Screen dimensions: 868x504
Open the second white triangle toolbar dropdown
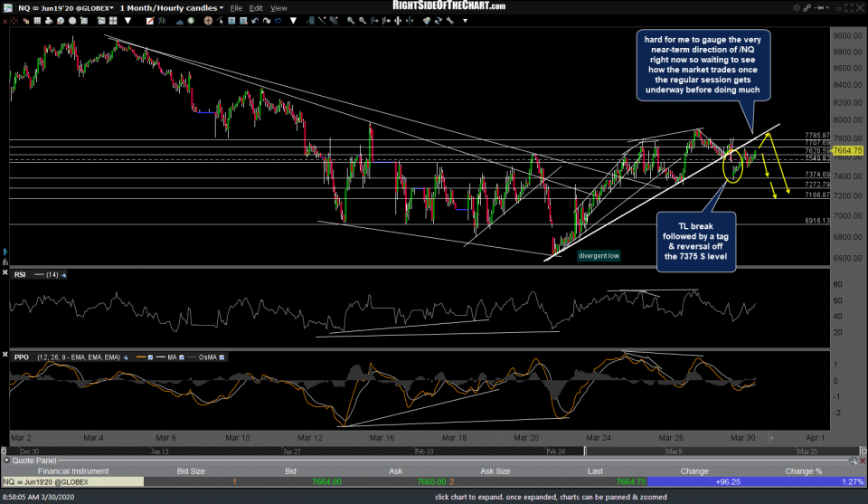point(293,21)
